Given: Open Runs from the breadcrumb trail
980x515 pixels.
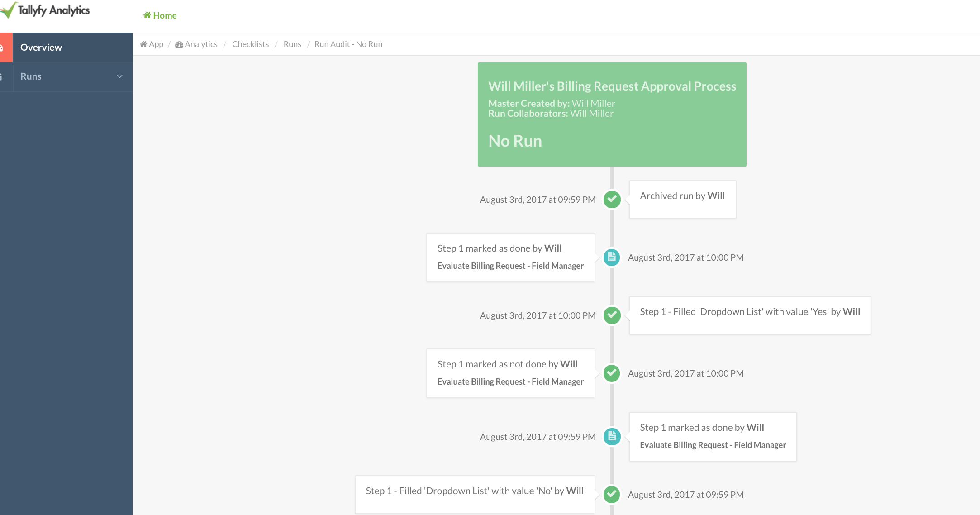Looking at the screenshot, I should click(292, 44).
